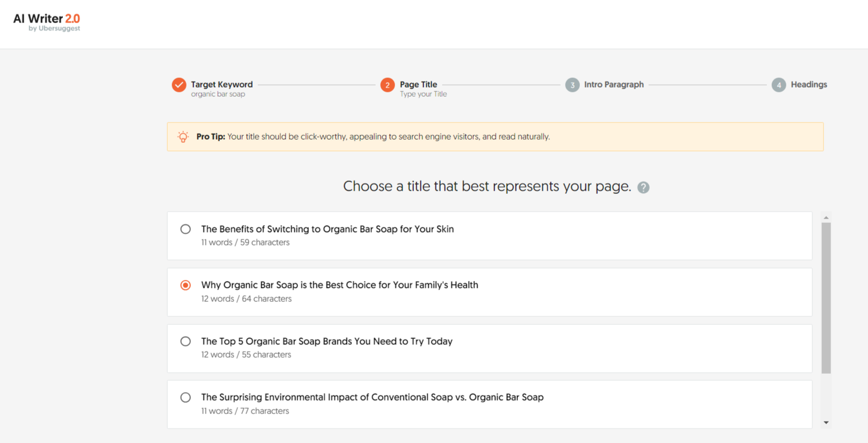The width and height of the screenshot is (868, 443).
Task: Select the Why Organic Bar Soap radio button
Action: [185, 285]
